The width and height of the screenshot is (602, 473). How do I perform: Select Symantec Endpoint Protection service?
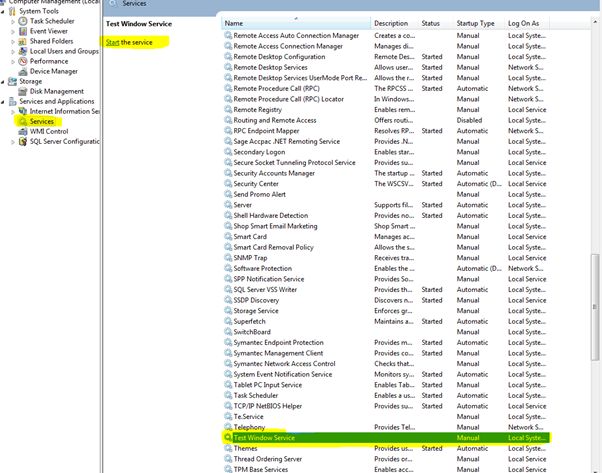pos(278,342)
